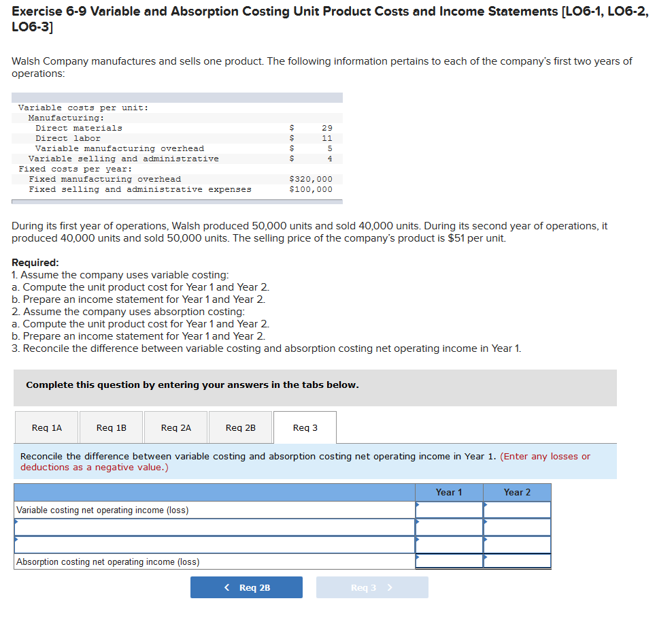
Task: Switch to the Req 2A tab
Action: pos(176,427)
